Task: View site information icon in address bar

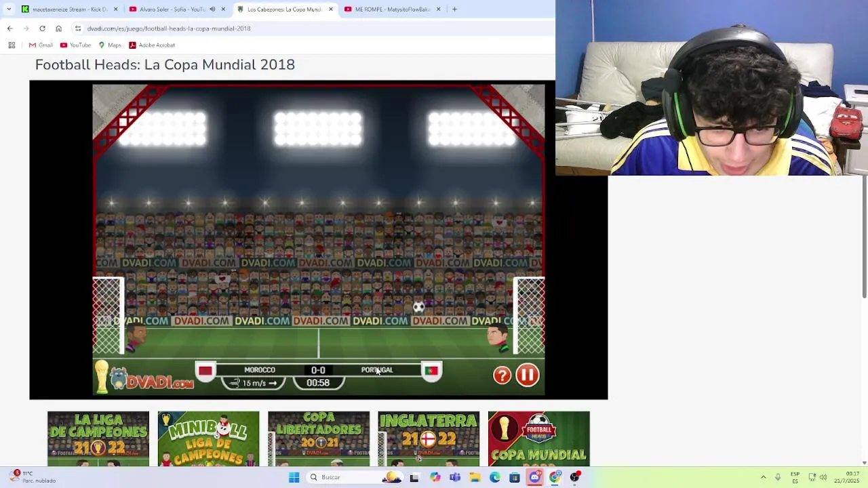Action: pos(78,28)
